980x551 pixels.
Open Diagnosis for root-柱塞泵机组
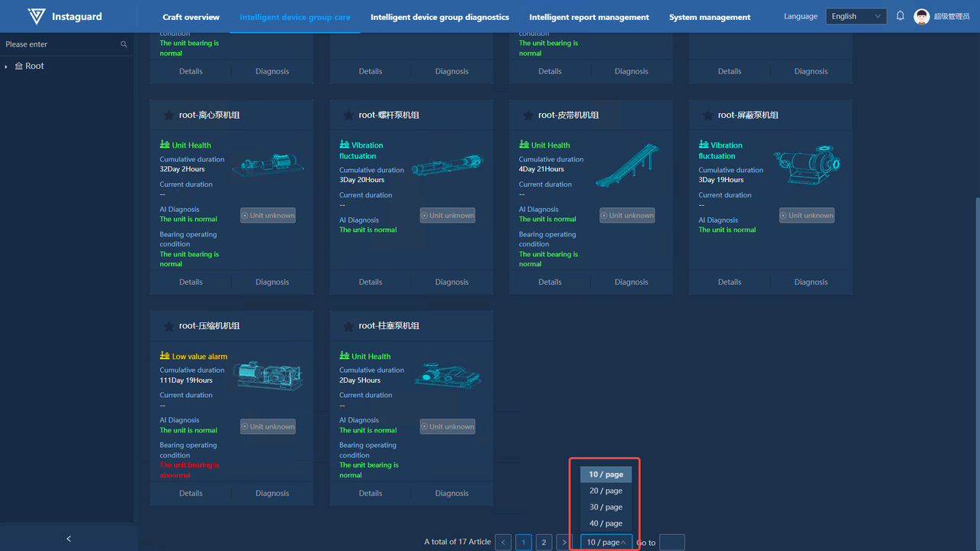pyautogui.click(x=452, y=494)
